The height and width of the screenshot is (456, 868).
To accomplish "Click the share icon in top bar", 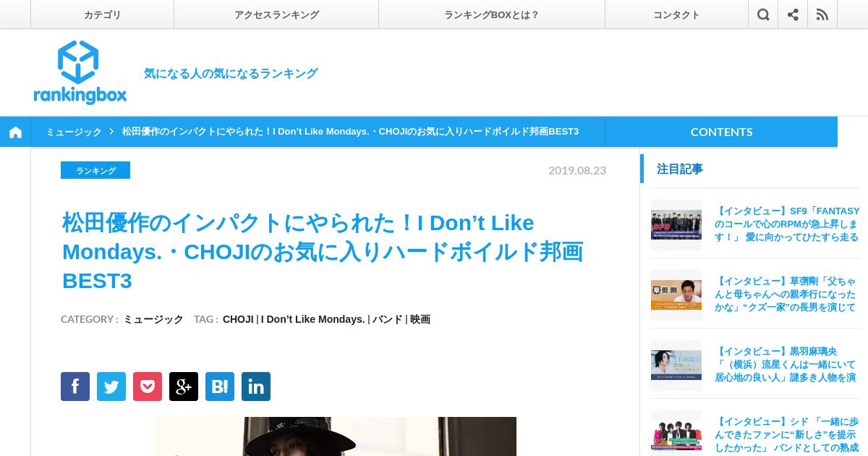I will tap(793, 14).
